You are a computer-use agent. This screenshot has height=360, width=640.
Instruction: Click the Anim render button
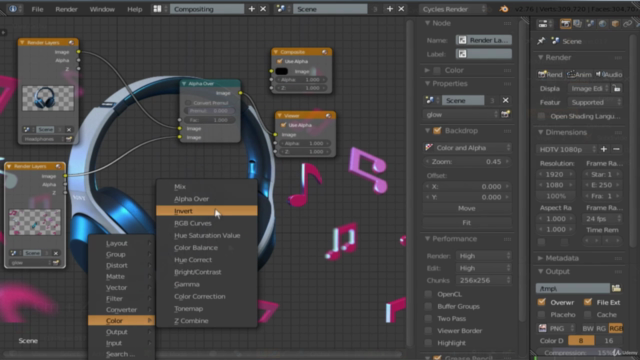click(x=579, y=74)
